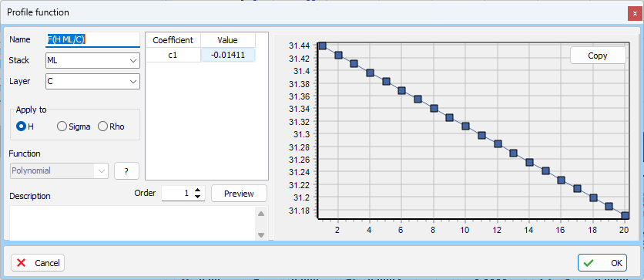Click the Coefficient column header
The width and height of the screenshot is (644, 280).
(x=173, y=40)
